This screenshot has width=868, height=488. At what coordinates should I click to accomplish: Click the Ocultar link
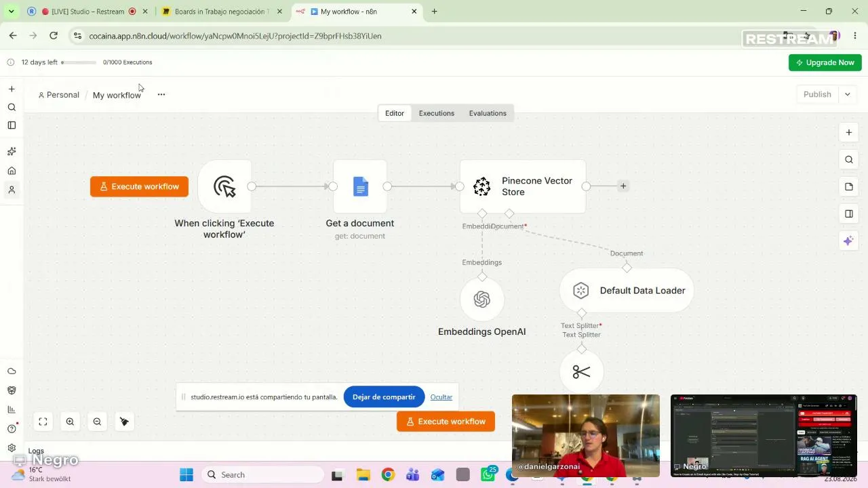pyautogui.click(x=441, y=397)
